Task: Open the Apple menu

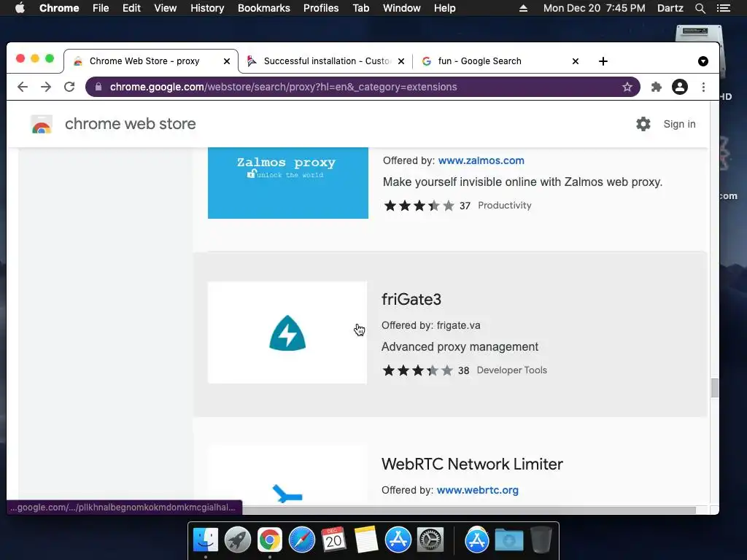Action: (20, 8)
